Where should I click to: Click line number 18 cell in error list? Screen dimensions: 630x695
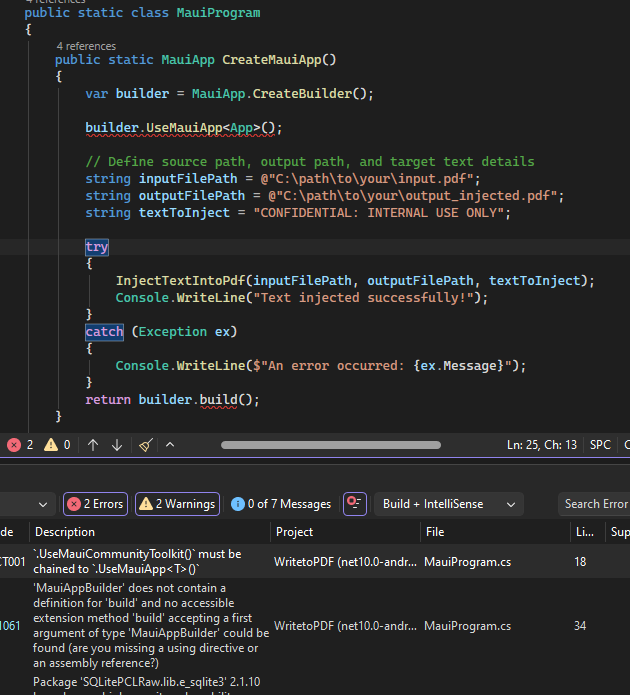pos(580,562)
